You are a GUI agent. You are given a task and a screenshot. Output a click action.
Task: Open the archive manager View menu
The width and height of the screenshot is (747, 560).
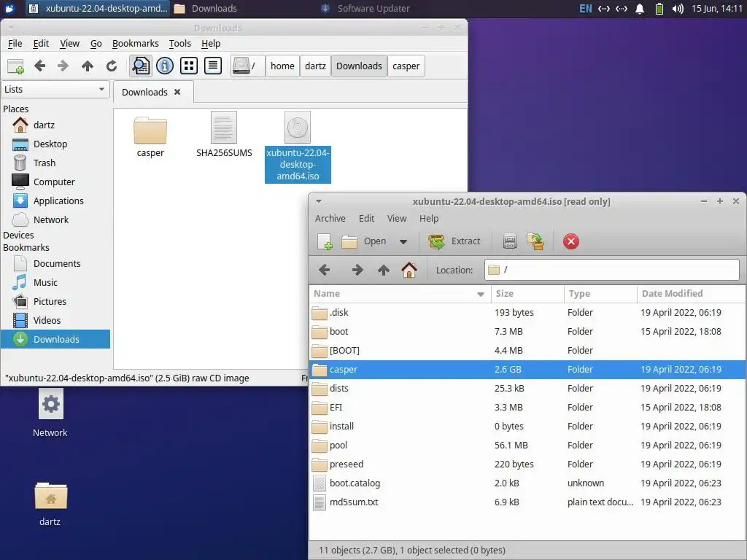397,219
